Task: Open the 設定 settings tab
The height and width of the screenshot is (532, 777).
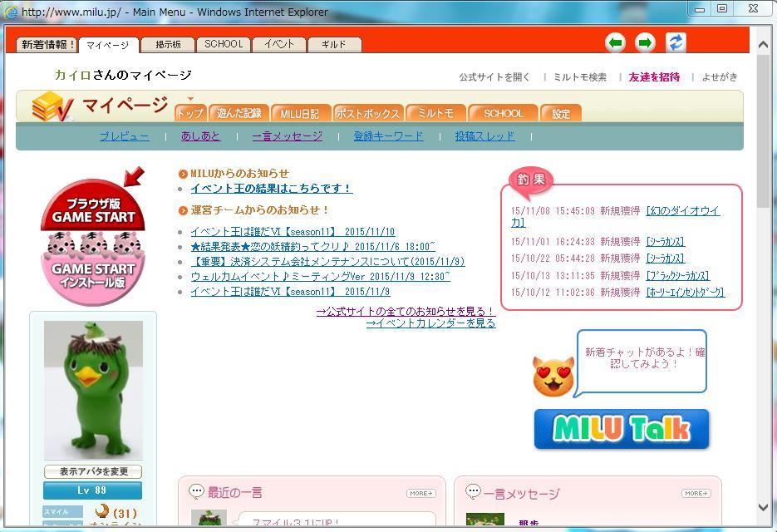Action: [x=561, y=113]
